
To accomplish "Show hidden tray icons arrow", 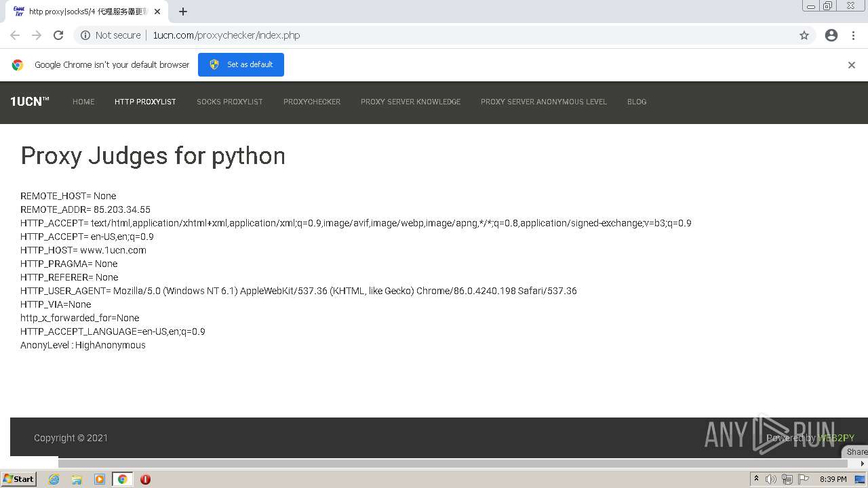I will [x=756, y=479].
